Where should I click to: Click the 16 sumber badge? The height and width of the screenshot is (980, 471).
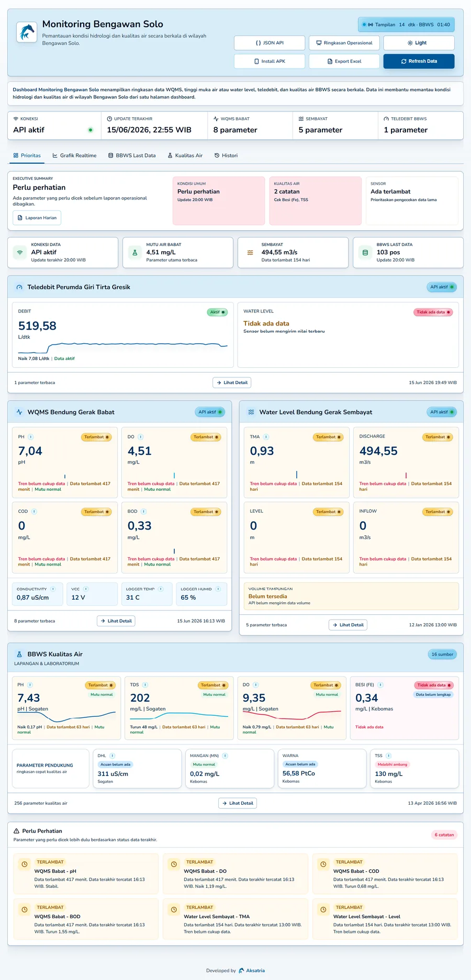coord(442,655)
